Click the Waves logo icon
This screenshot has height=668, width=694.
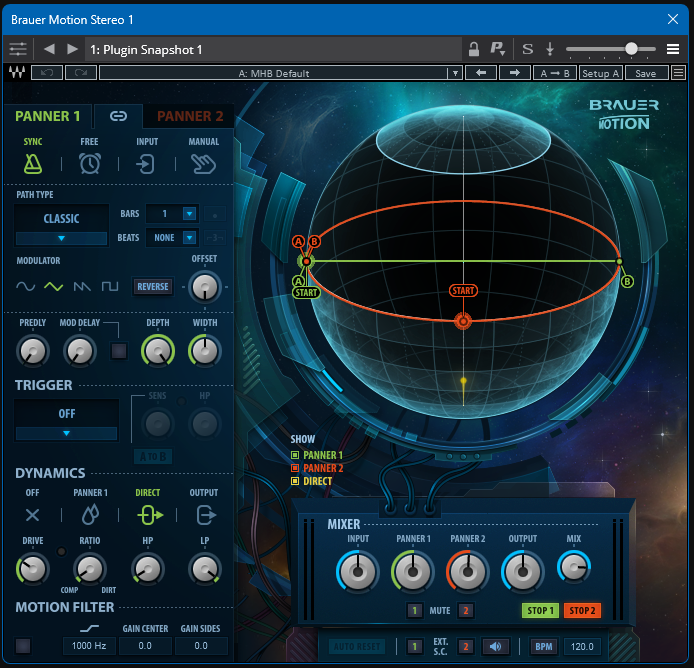tap(17, 72)
